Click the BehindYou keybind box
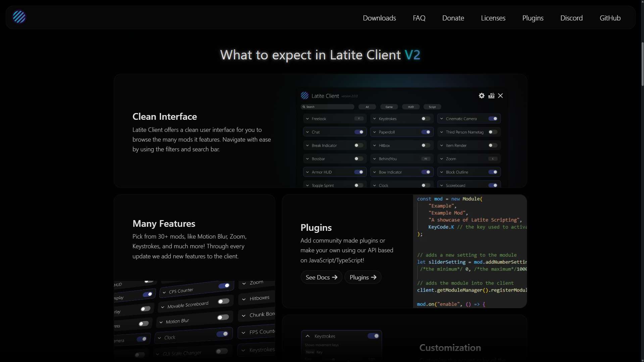This screenshot has width=644, height=362. 426,159
